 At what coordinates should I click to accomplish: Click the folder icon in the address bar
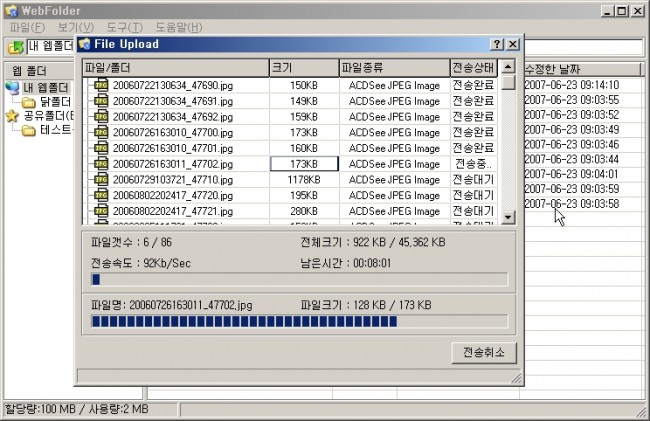[x=15, y=48]
